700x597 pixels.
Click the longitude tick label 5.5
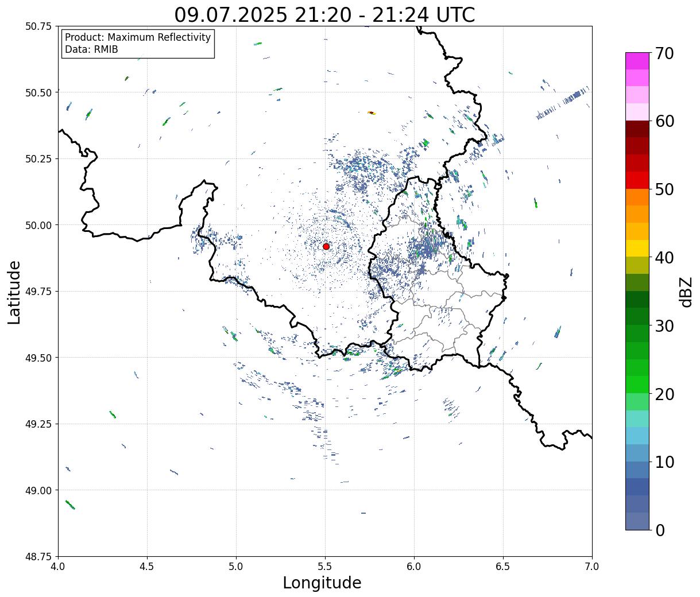325,566
